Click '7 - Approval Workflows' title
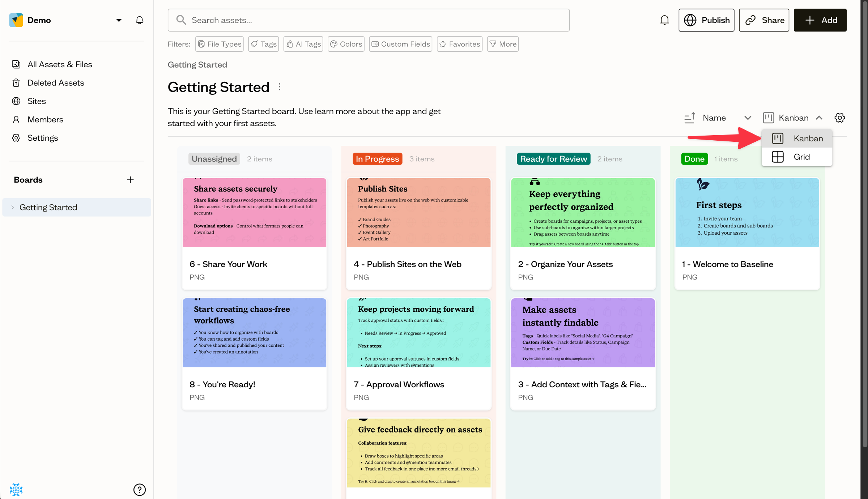Screen dimensions: 868x499 pyautogui.click(x=399, y=385)
